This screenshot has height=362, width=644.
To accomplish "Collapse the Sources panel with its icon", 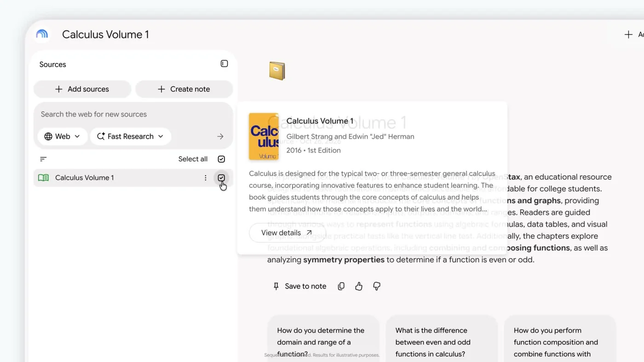I will tap(224, 63).
